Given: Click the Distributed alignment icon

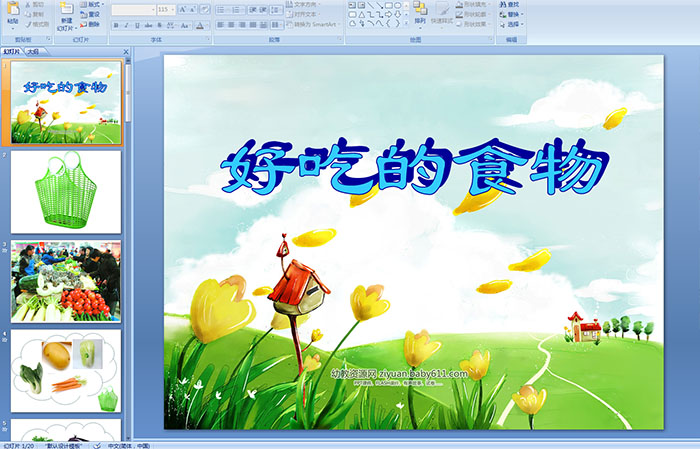Looking at the screenshot, I should (263, 25).
